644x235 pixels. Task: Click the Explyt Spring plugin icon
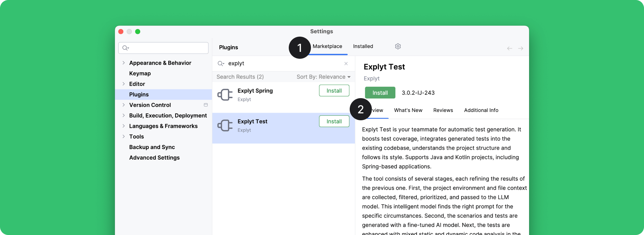225,95
